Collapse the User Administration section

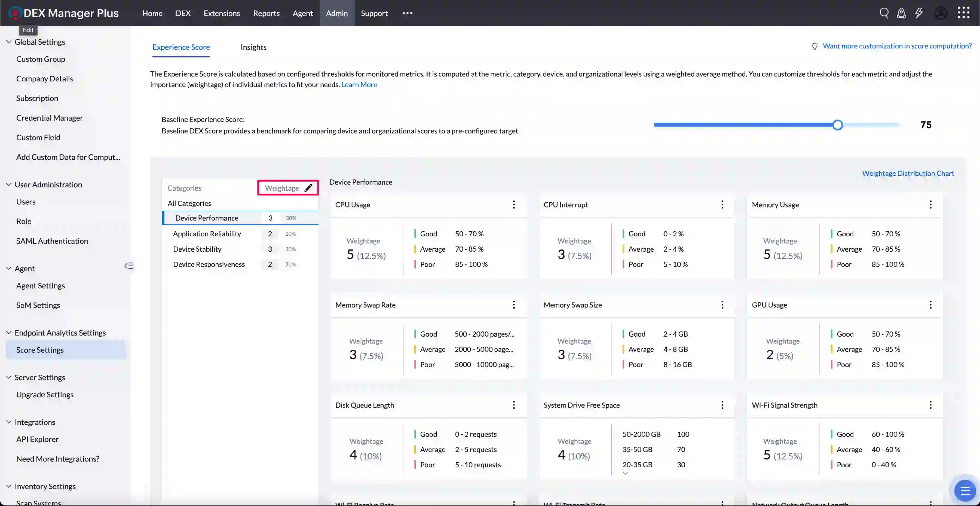[x=9, y=185]
